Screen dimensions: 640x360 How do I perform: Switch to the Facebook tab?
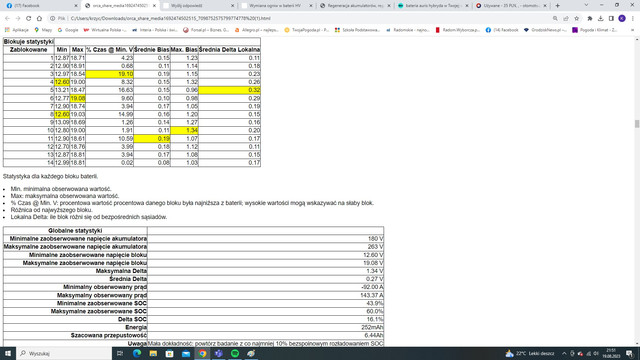click(41, 6)
